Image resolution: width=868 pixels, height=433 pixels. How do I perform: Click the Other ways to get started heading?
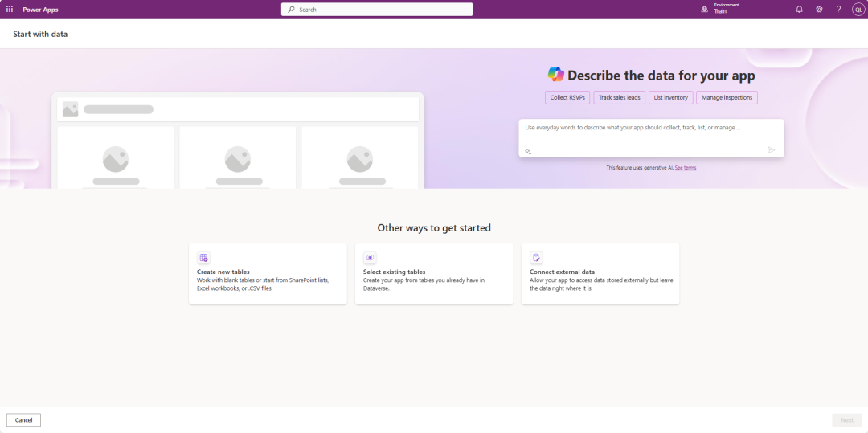(x=434, y=228)
